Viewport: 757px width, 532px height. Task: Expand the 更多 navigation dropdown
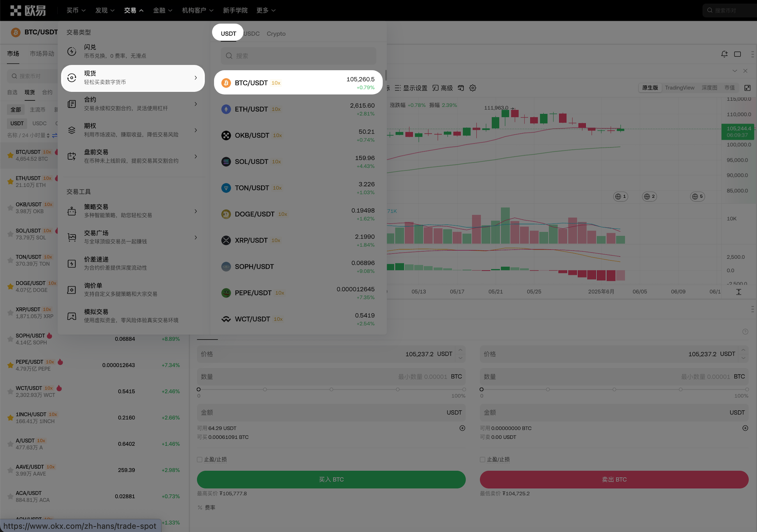pos(266,10)
